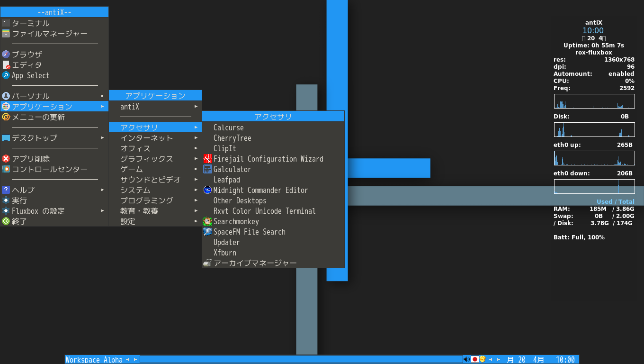
Task: Expand the antiX submenu arrow
Action: pyautogui.click(x=196, y=107)
